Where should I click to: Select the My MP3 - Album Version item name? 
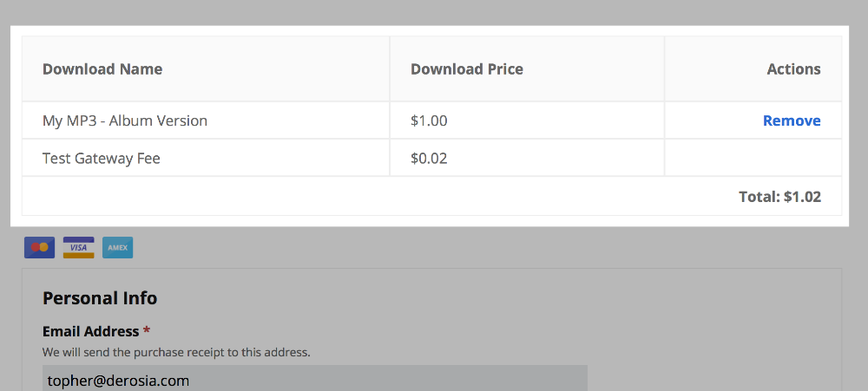[x=125, y=121]
